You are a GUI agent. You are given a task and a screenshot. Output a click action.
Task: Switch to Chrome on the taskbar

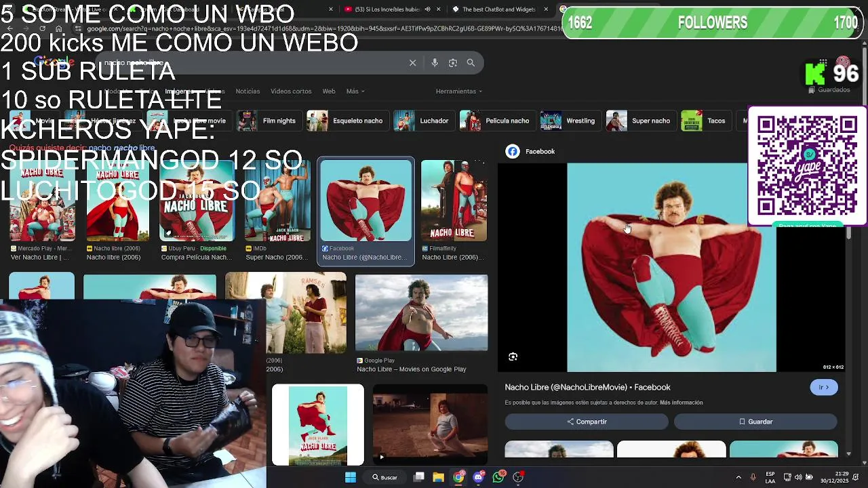click(458, 477)
